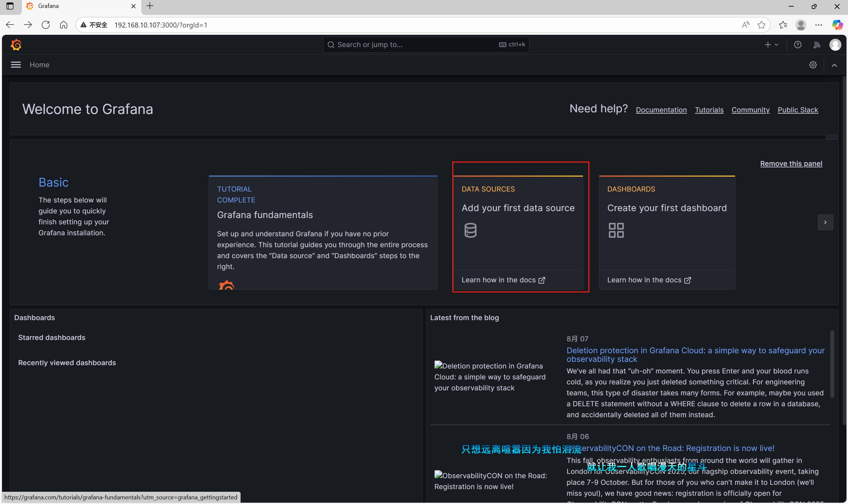Viewport: 848px width, 504px height.
Task: Select the Grafana browser tab
Action: [82, 6]
